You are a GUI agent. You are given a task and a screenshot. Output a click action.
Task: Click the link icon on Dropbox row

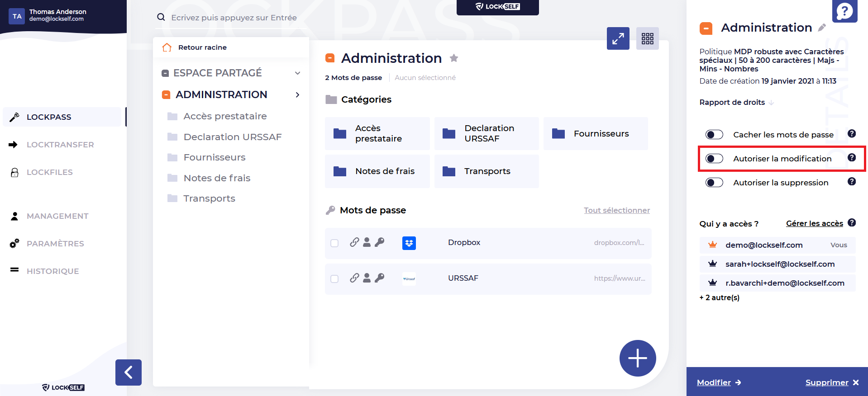tap(354, 242)
